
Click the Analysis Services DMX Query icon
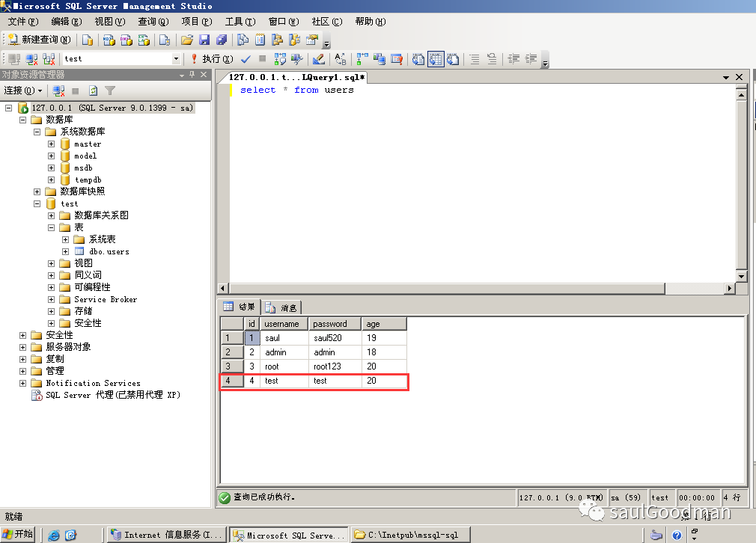[x=126, y=40]
